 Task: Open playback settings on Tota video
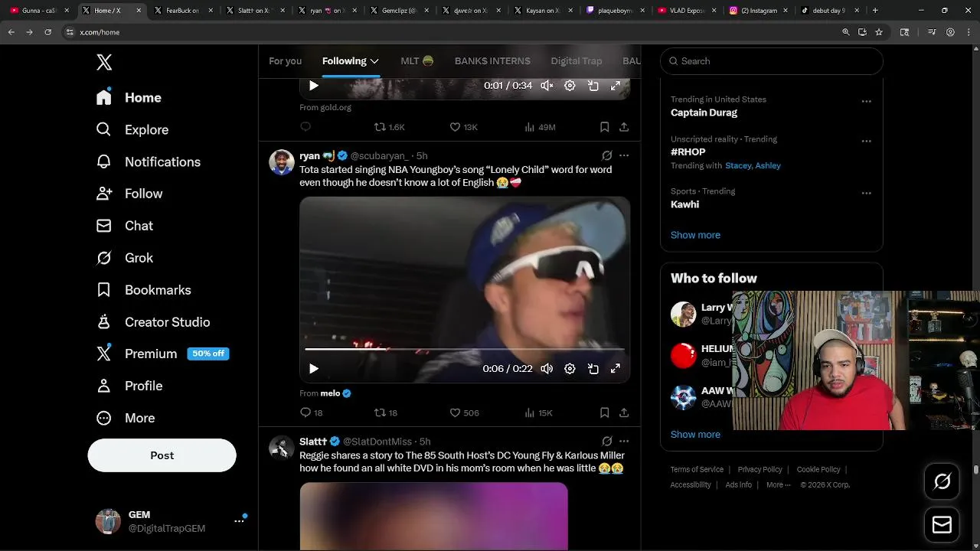coord(570,369)
